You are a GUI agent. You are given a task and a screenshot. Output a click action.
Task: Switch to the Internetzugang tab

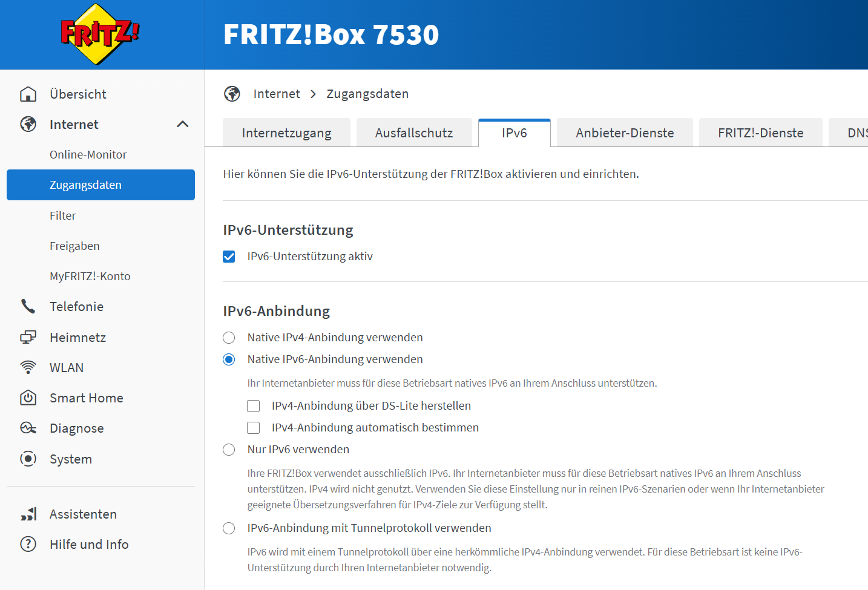click(286, 133)
